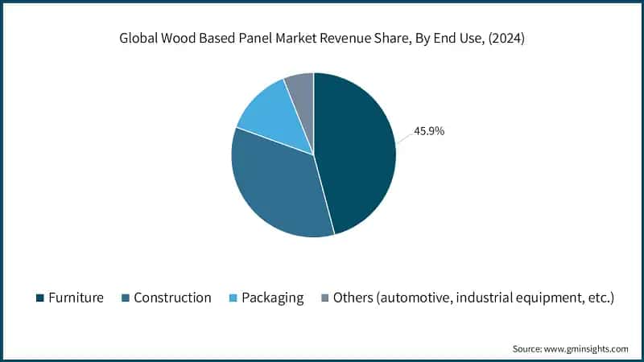
Task: Select the Packaging legend label
Action: [x=273, y=298]
